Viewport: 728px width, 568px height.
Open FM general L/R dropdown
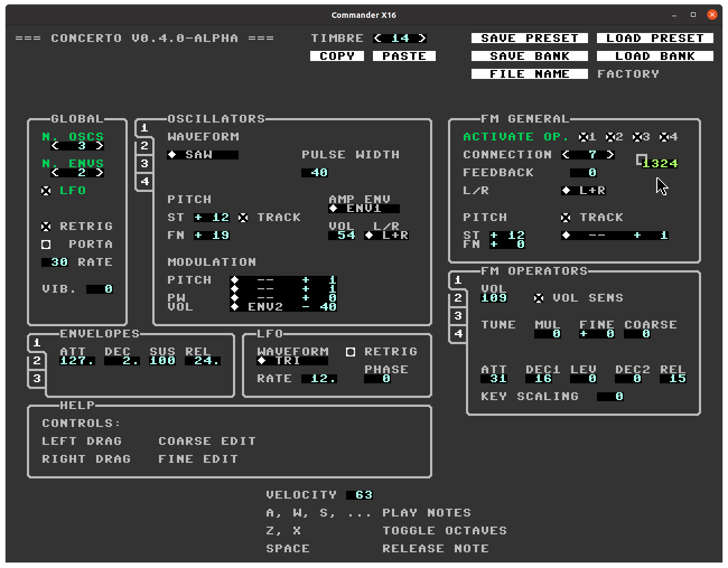tap(584, 190)
